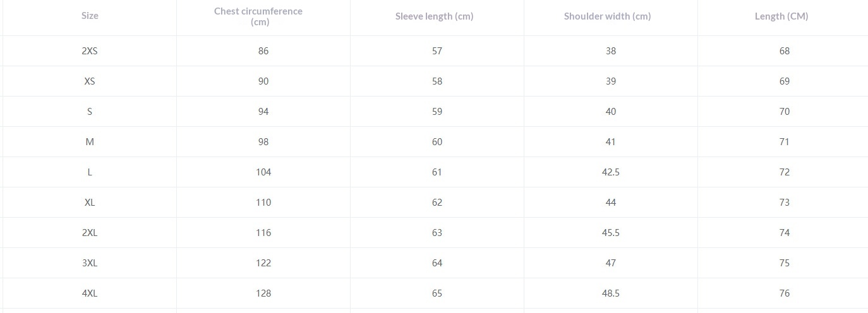Click the XS size row label
This screenshot has width=868, height=313.
90,81
